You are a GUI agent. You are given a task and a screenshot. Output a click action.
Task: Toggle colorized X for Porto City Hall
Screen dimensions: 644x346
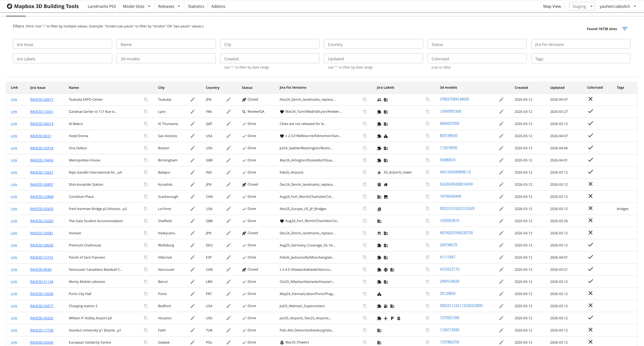pyautogui.click(x=591, y=293)
